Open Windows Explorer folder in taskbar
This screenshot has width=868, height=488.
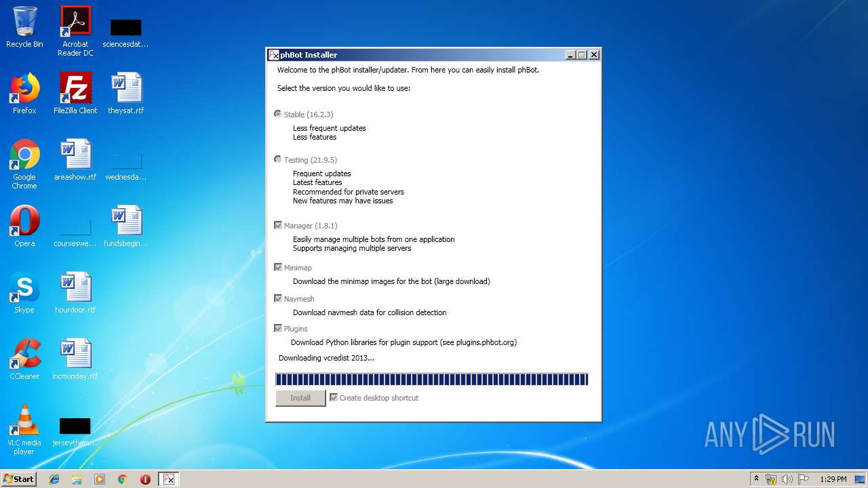77,479
